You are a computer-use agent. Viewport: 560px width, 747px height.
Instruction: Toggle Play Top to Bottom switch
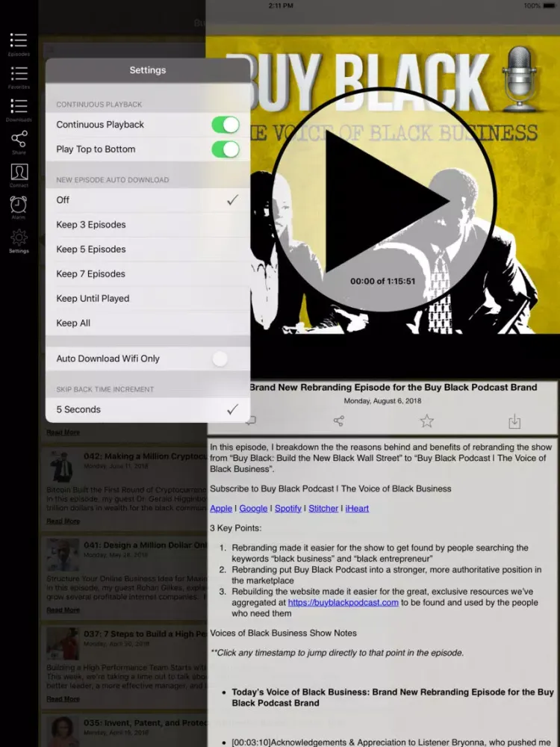225,149
